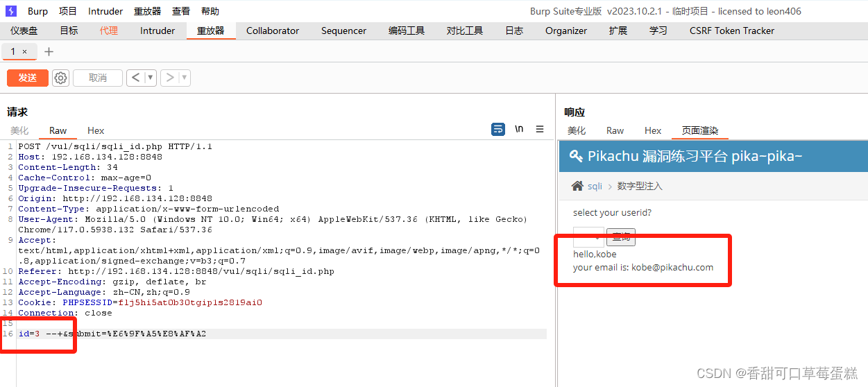Go back in request history arrow
Viewport: 868px width, 387px height.
pyautogui.click(x=135, y=78)
